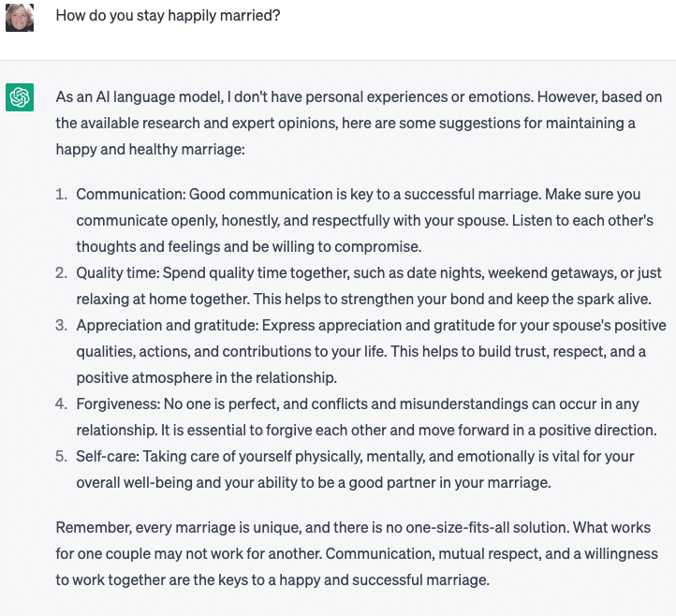Click the 'Appreciation and gratitude:' list item heading

(168, 326)
